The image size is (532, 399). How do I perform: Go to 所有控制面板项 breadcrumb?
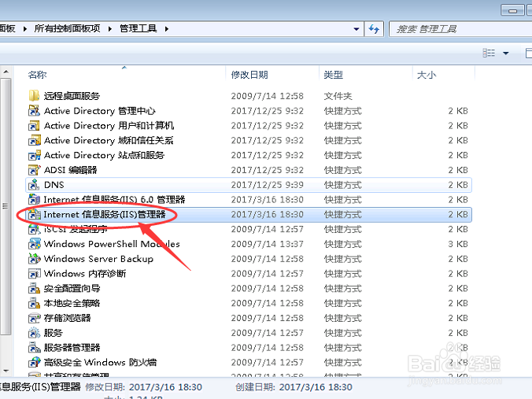(67, 28)
